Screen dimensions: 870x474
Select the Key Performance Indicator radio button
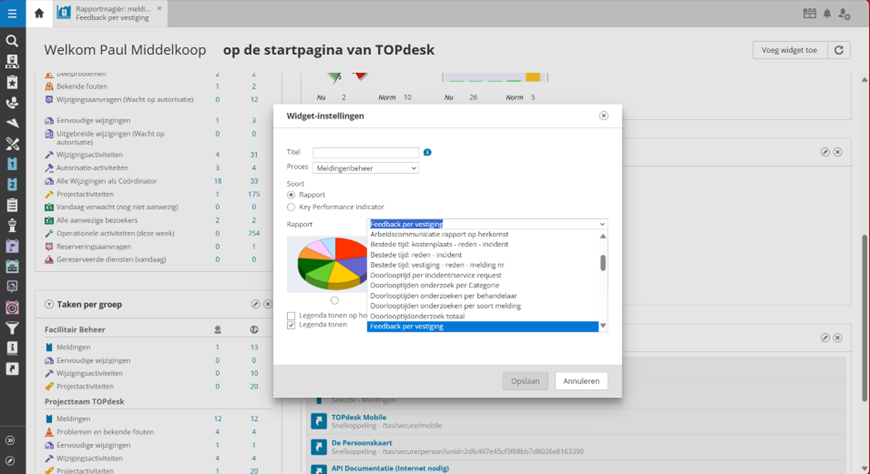tap(291, 207)
